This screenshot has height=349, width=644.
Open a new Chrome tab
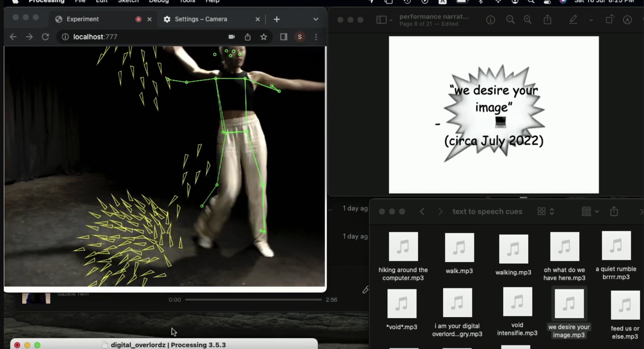[x=276, y=19]
